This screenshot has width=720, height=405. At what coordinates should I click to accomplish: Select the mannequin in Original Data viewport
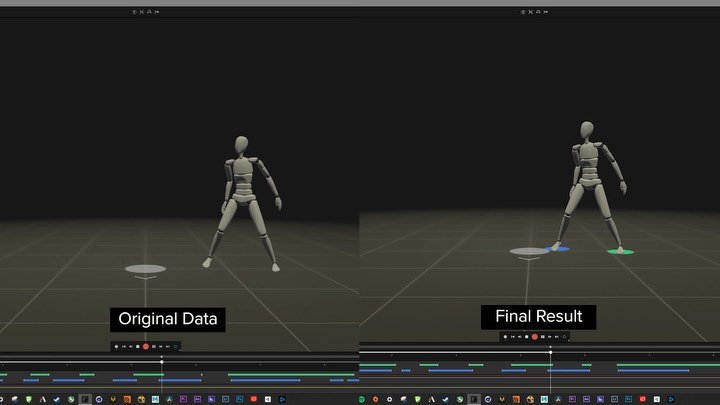(242, 200)
